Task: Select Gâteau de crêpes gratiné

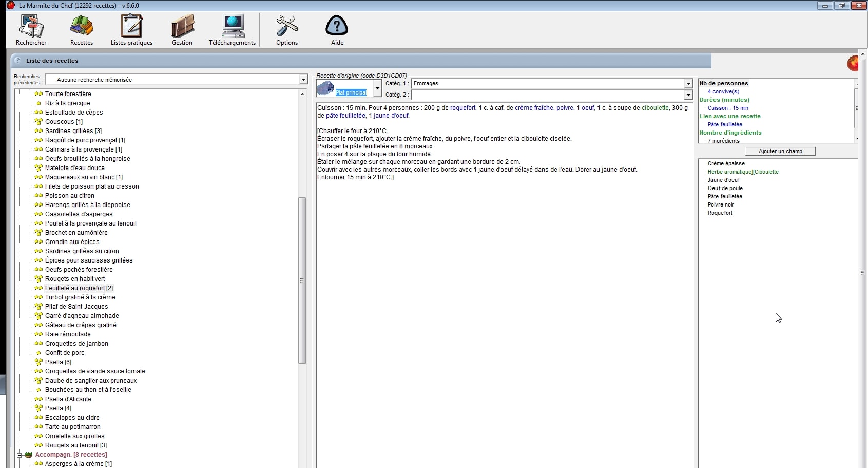Action: click(x=81, y=325)
